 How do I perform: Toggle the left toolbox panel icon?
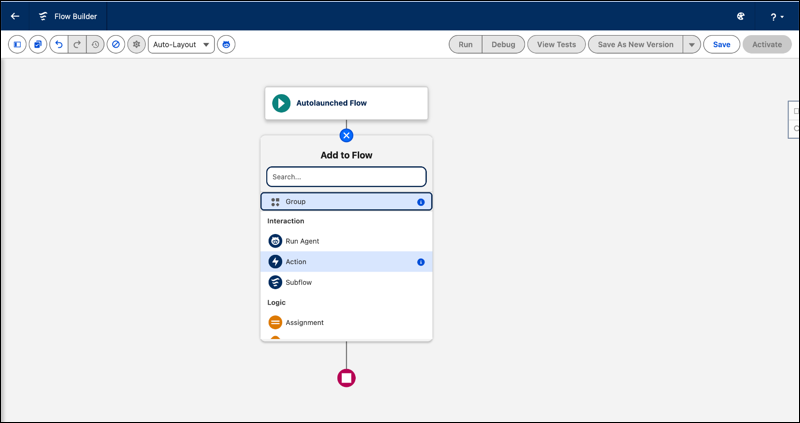pyautogui.click(x=17, y=44)
